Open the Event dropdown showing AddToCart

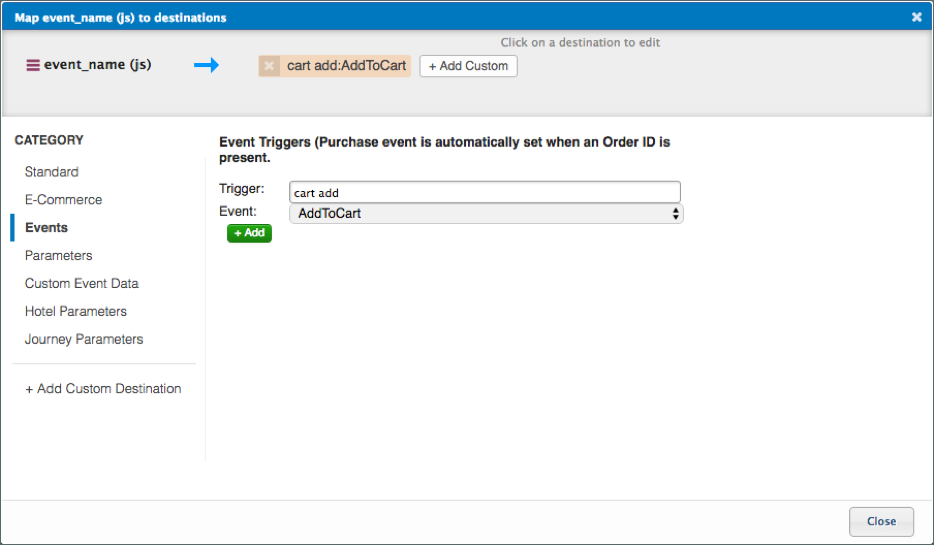(x=486, y=213)
